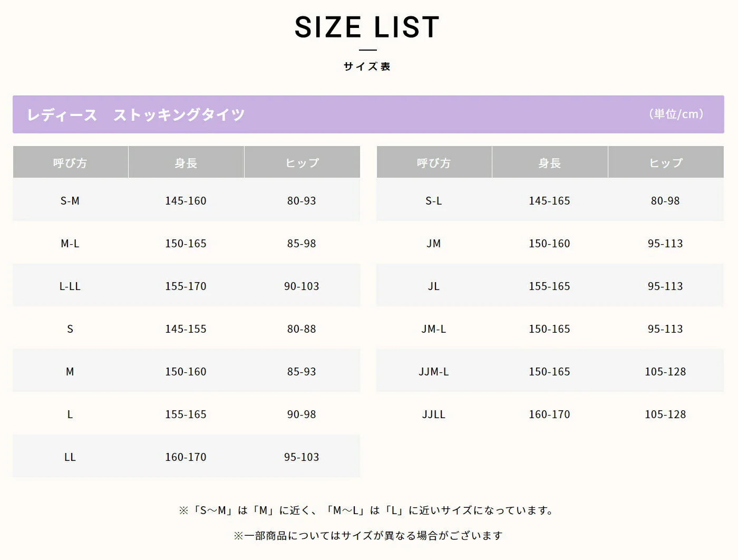Select the S-M size row label
The width and height of the screenshot is (738, 560).
coord(70,200)
